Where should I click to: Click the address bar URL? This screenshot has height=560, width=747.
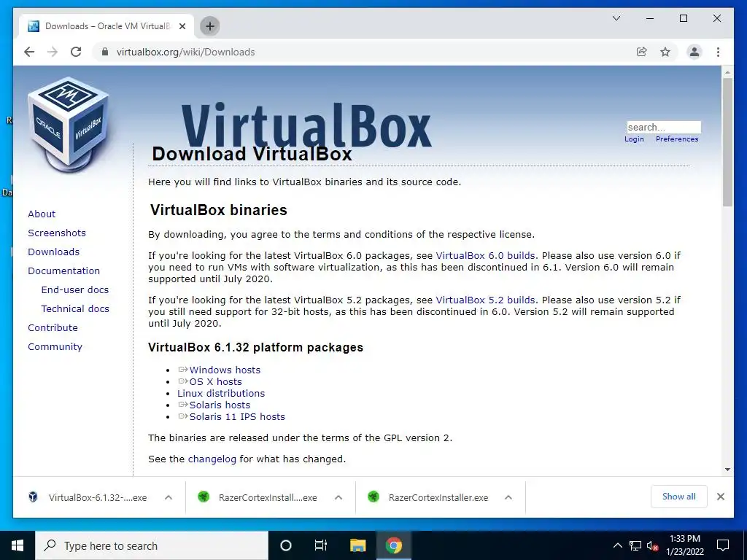pos(186,52)
